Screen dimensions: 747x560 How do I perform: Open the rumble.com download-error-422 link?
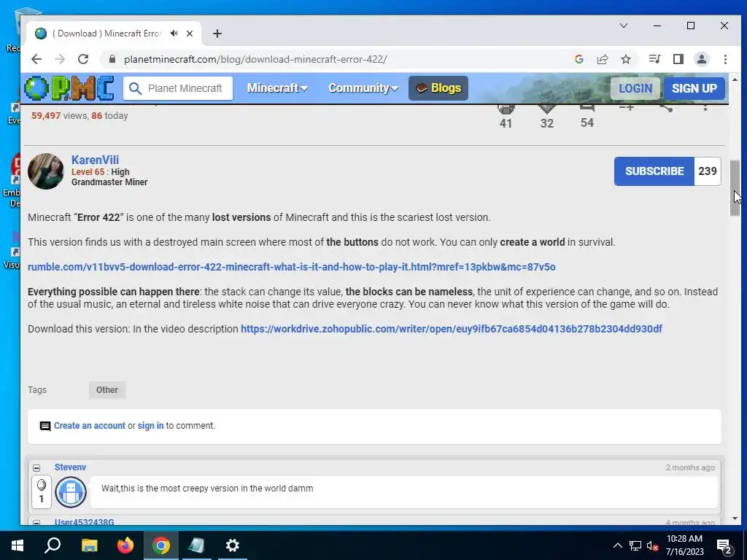(292, 267)
